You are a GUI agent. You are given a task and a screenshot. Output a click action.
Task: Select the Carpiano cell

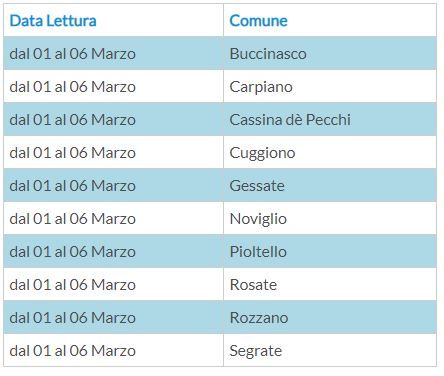(x=330, y=86)
